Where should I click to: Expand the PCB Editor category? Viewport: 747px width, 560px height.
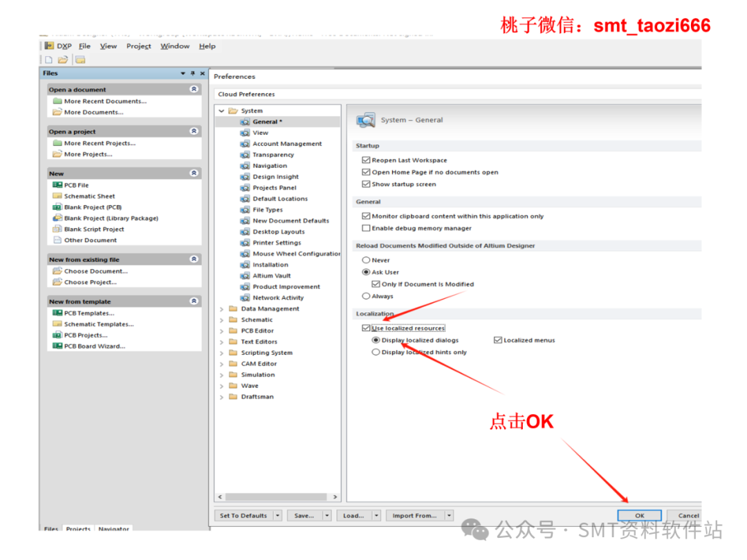[x=221, y=330]
